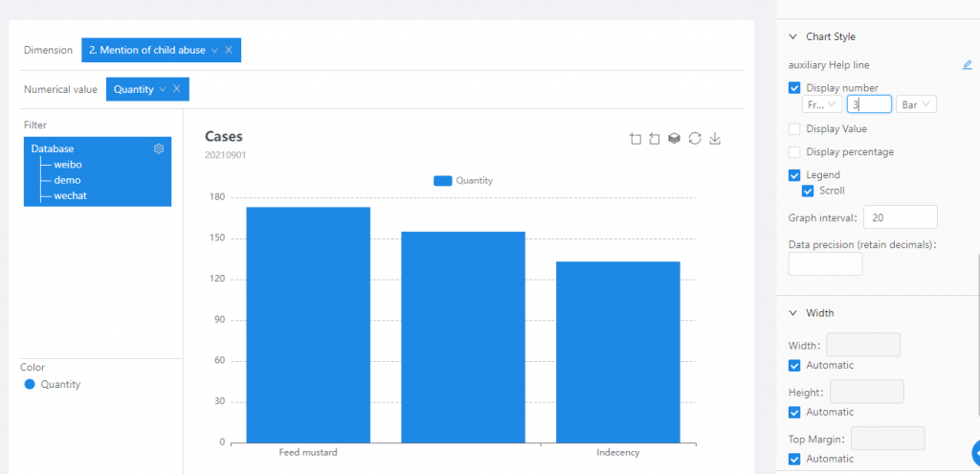The height and width of the screenshot is (474, 980).
Task: Refresh the Cases chart
Action: [x=695, y=139]
